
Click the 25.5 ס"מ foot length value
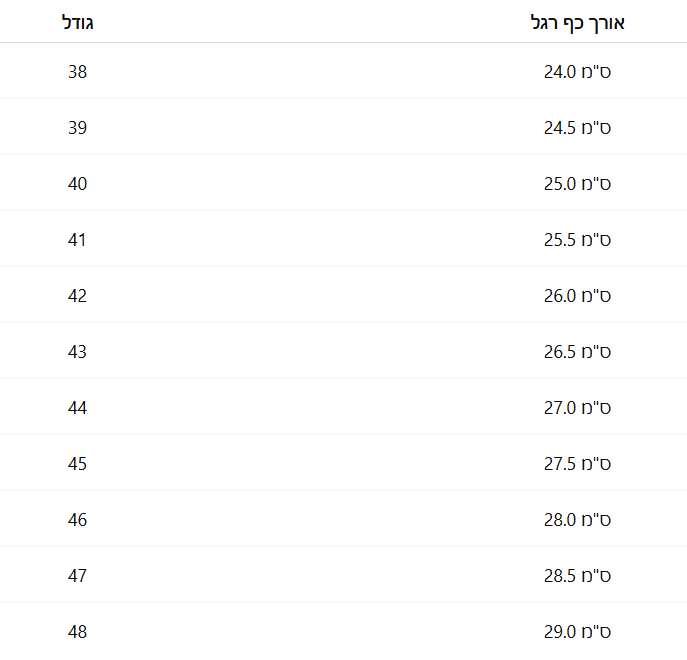[577, 240]
